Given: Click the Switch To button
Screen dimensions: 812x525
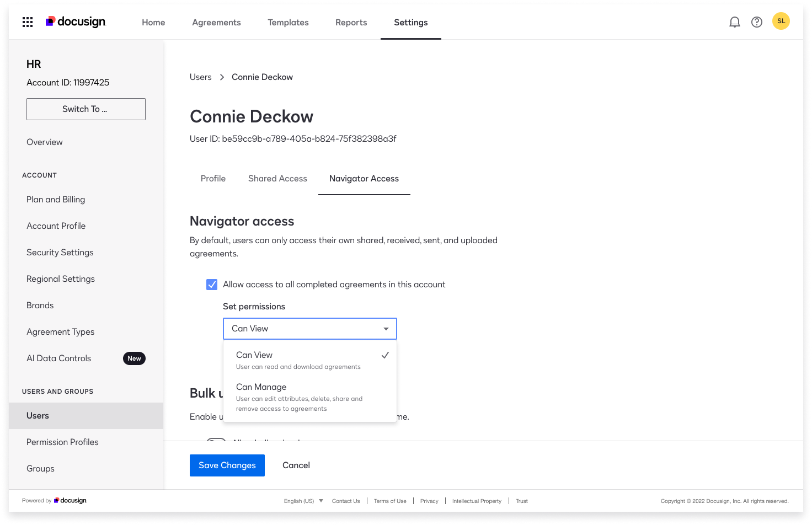Looking at the screenshot, I should (x=86, y=109).
